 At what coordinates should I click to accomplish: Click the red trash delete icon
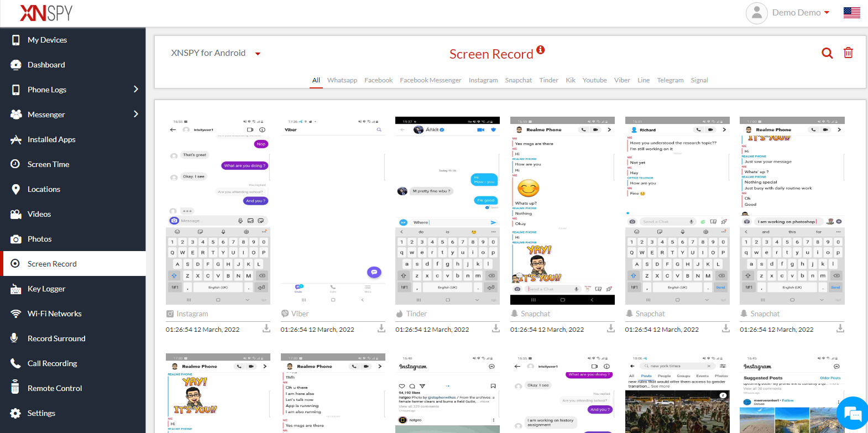coord(848,53)
